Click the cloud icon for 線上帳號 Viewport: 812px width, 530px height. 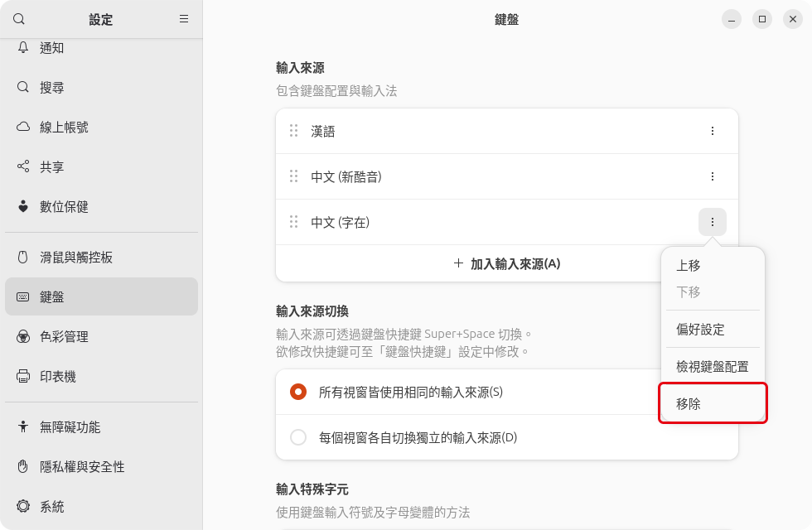(x=23, y=127)
